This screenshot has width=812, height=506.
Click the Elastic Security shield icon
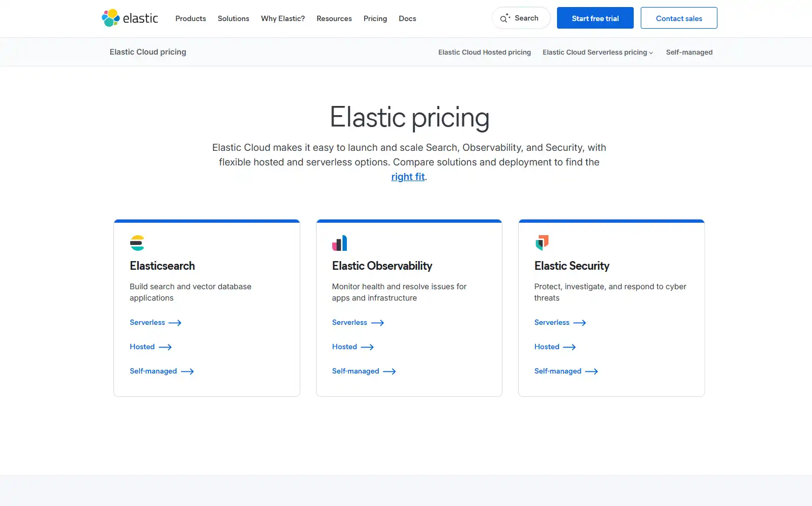point(542,243)
